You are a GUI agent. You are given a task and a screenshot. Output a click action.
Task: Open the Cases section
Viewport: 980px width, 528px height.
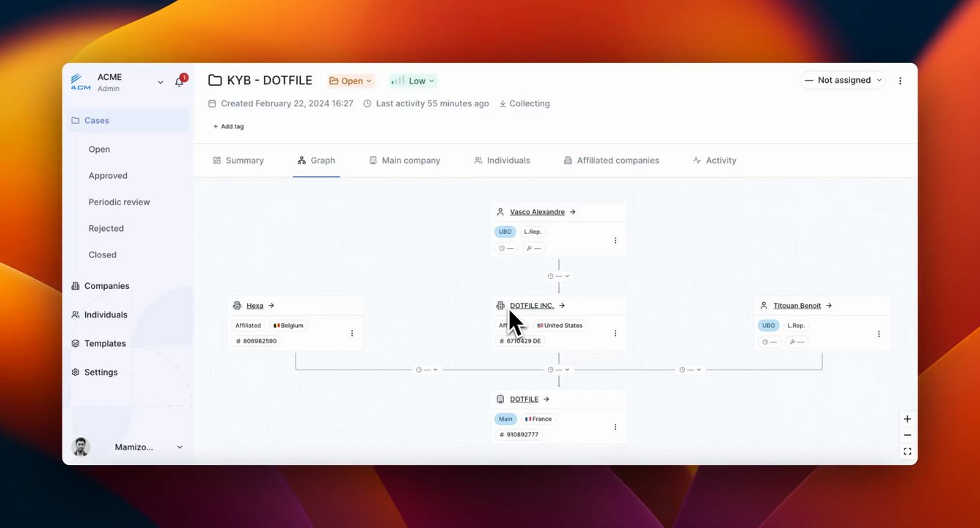tap(128, 120)
